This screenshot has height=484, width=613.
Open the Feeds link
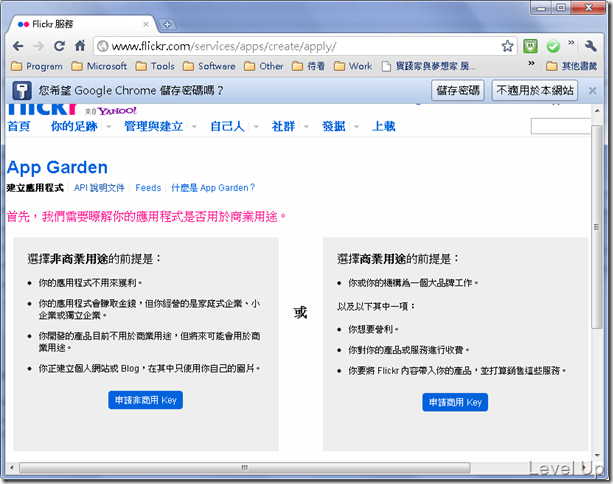tap(148, 188)
